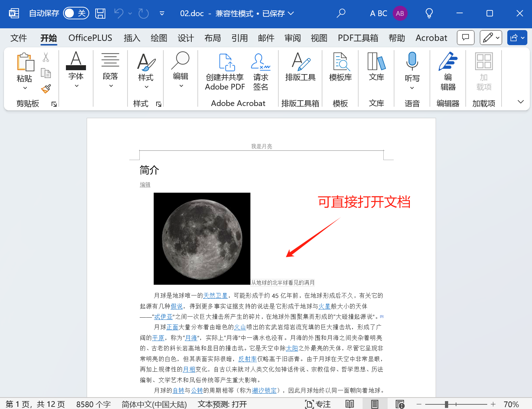Collapse the ribbon with the chevron
The height and width of the screenshot is (409, 532).
tap(521, 102)
